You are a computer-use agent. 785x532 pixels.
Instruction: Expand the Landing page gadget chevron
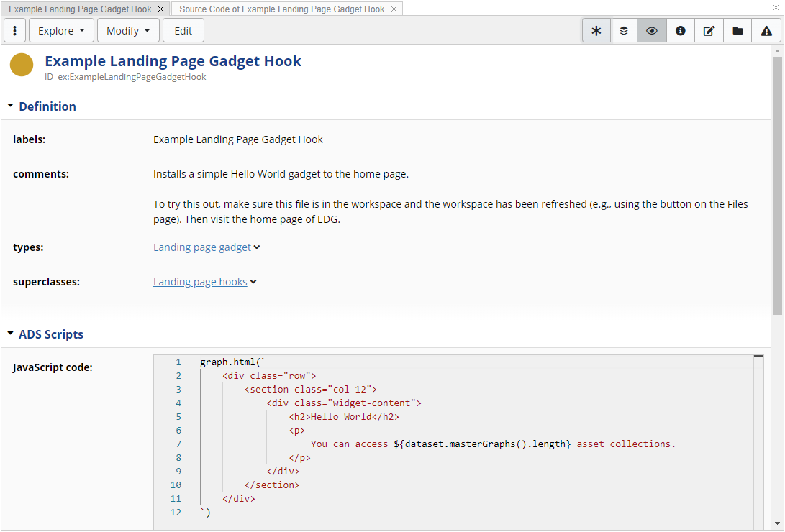coord(258,247)
